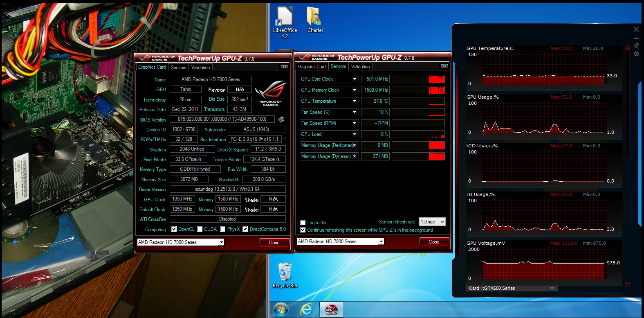Viewport: 644px width, 318px height.
Task: Expand the GPU Load sensor dropdown
Action: coord(355,134)
